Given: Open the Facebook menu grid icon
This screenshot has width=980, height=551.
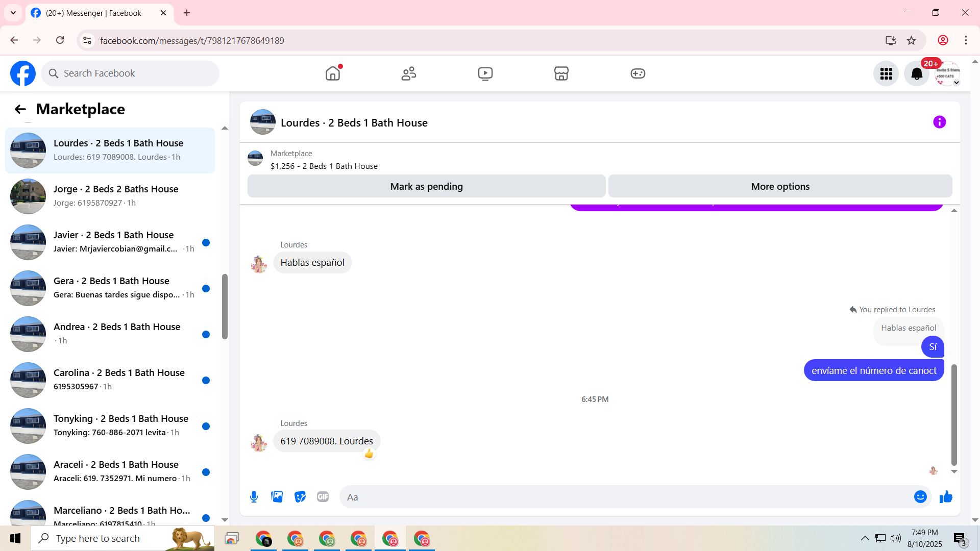Looking at the screenshot, I should pos(886,74).
